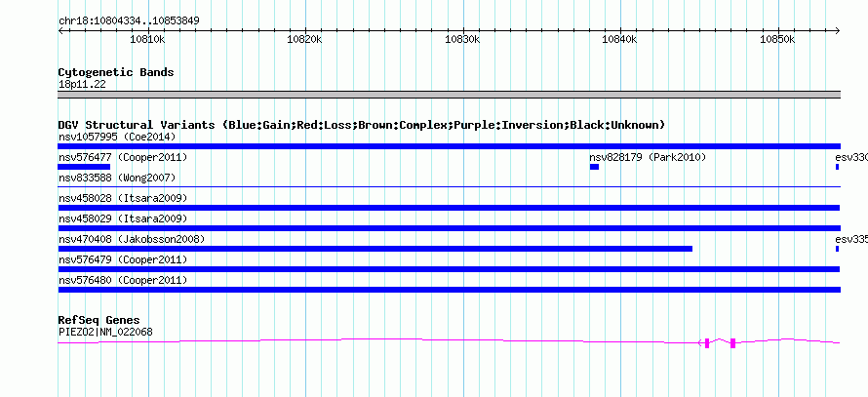Open the nsv833588 (Wong2007) thin variant line
The image size is (868, 397).
coord(449,187)
